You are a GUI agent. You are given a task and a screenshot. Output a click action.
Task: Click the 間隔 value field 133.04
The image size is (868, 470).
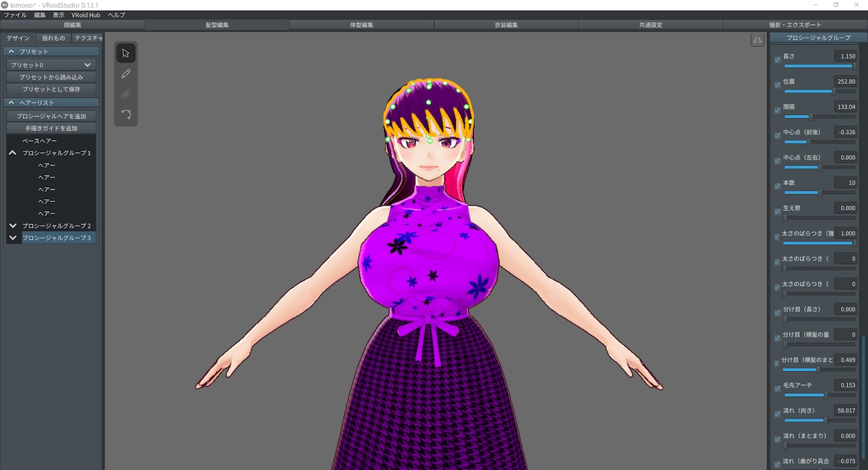845,107
